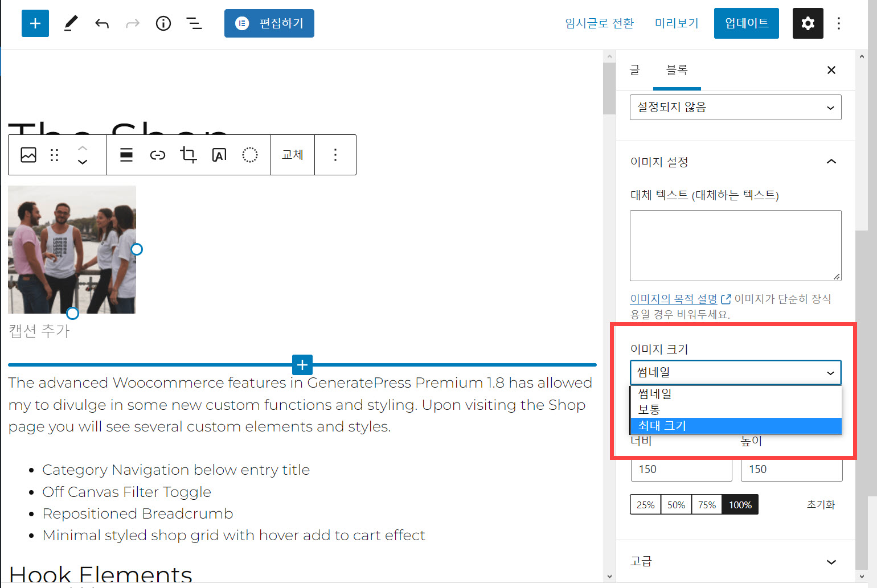Add text over image using the A icon
Viewport: 877px width, 588px height.
coord(219,154)
